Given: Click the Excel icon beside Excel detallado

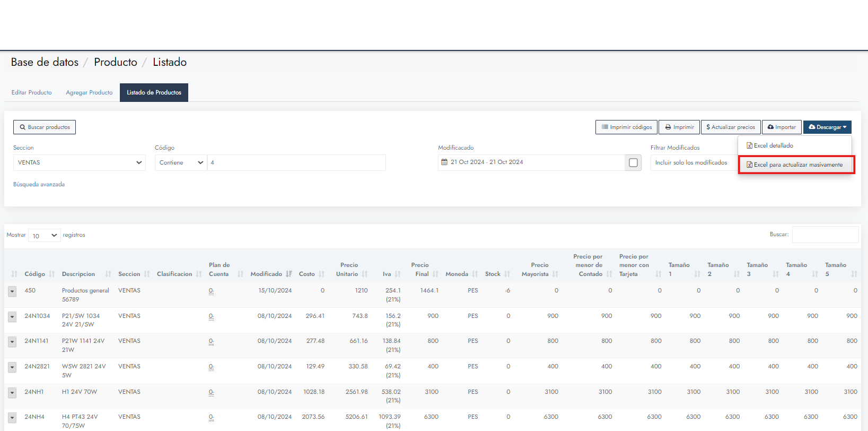Looking at the screenshot, I should (x=750, y=145).
